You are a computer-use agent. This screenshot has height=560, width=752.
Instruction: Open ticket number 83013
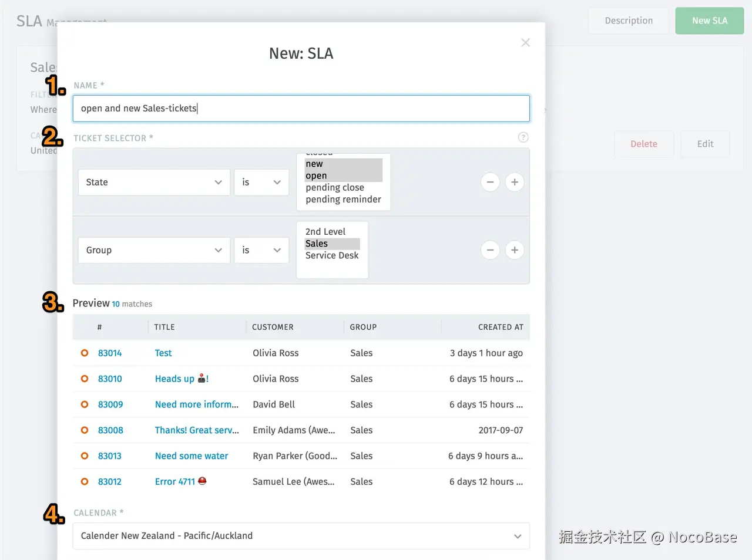coord(110,456)
